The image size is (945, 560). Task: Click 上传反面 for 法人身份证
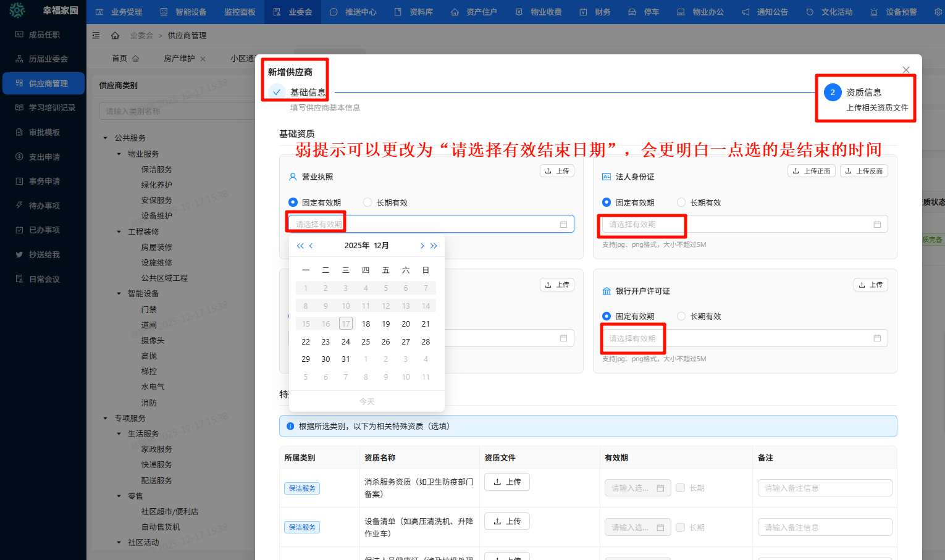coord(864,171)
